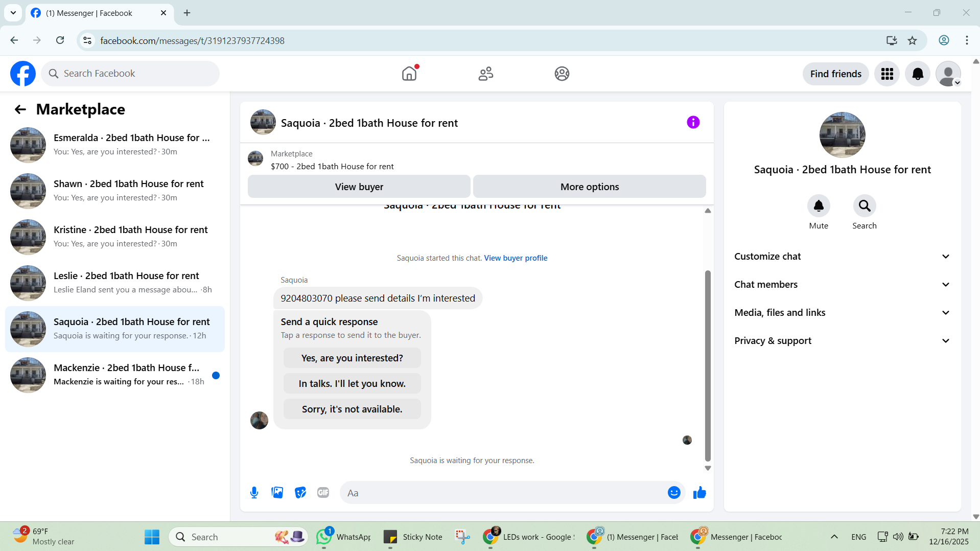980x551 pixels.
Task: Open the Facebook home feed icon
Action: point(409,74)
